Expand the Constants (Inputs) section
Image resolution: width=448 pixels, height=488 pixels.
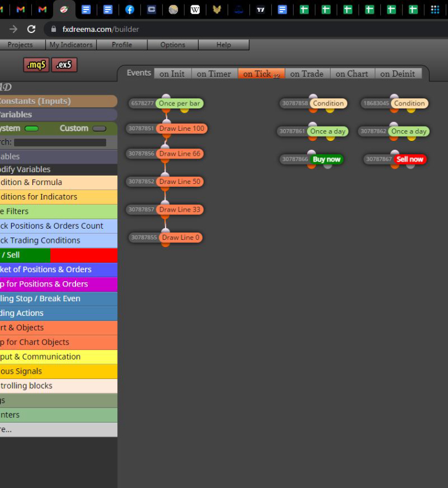coord(58,101)
